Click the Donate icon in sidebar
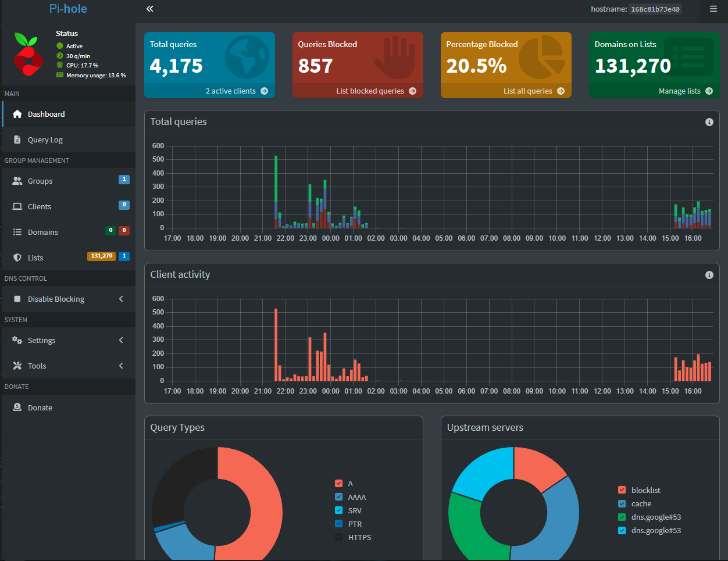 [17, 408]
